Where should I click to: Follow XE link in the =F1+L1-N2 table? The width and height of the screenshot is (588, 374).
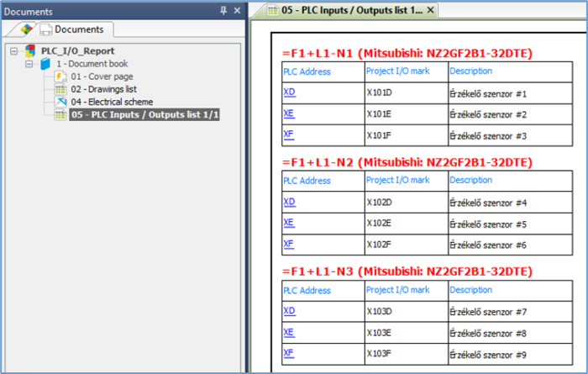tap(289, 223)
